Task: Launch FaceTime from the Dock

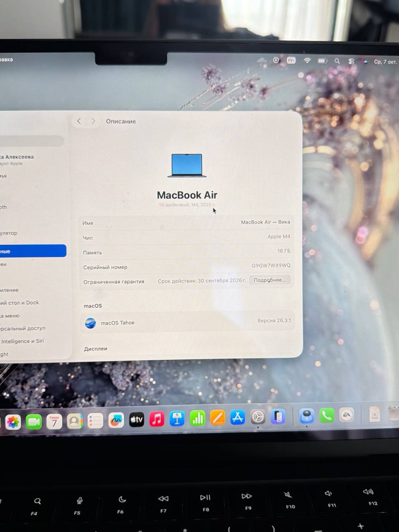Action: click(34, 422)
